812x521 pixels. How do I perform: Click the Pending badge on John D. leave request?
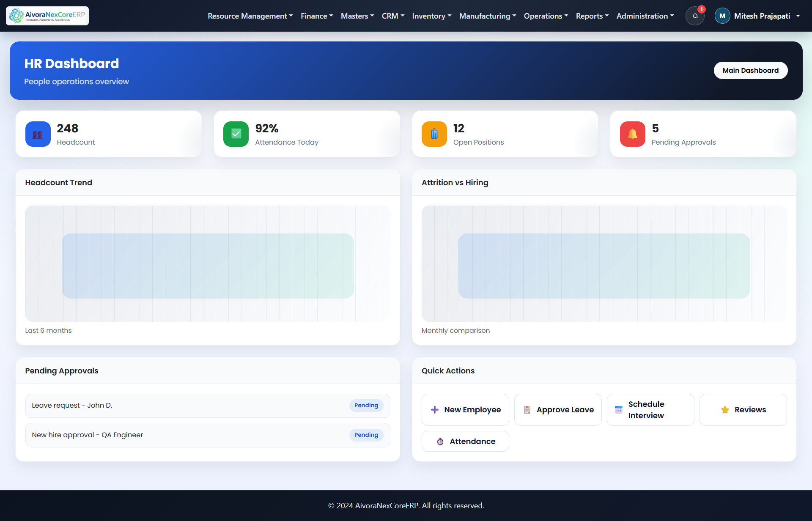coord(366,405)
